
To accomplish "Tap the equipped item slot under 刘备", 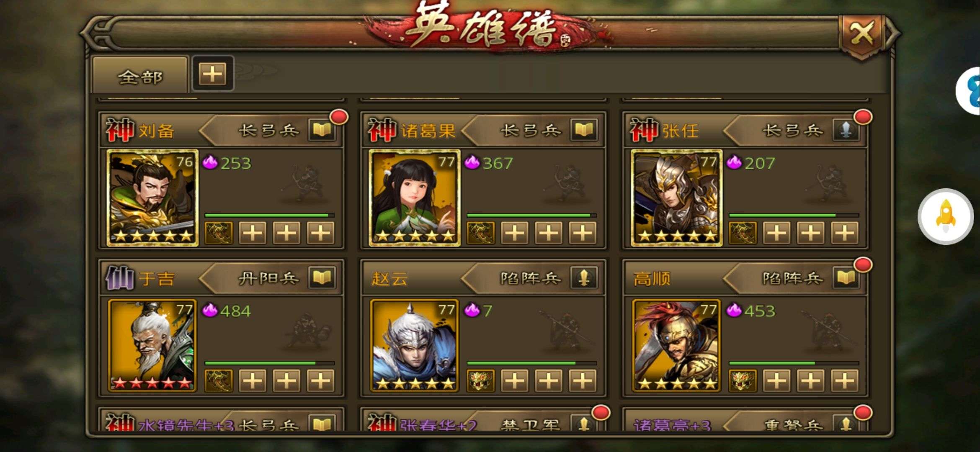I will [219, 233].
